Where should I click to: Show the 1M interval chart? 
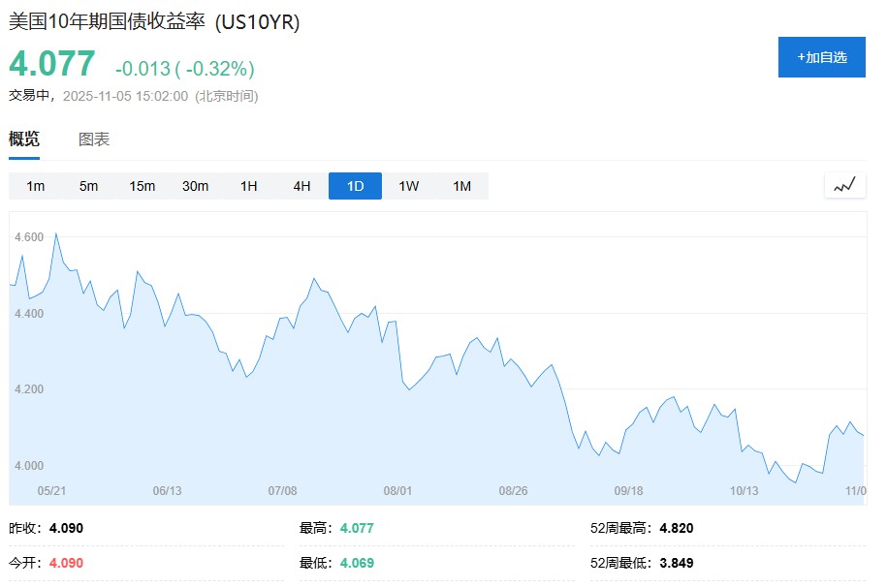tap(461, 186)
